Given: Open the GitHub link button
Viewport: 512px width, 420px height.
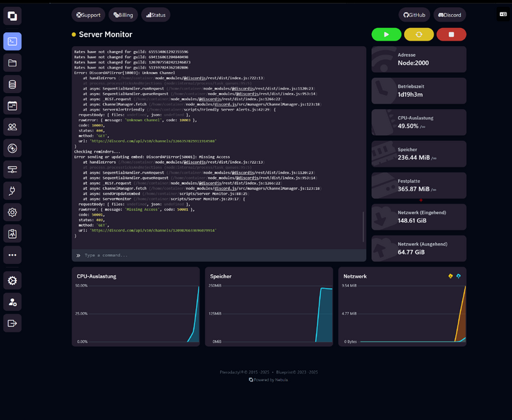Looking at the screenshot, I should point(414,15).
